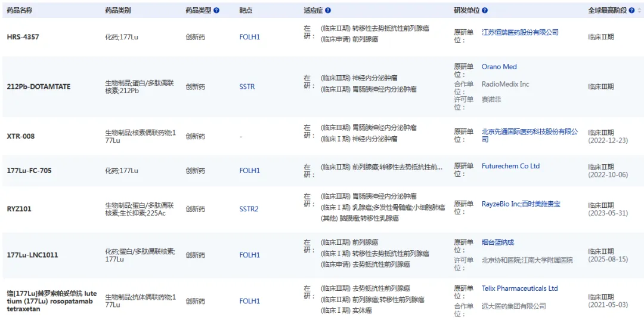This screenshot has height=323, width=644.
Task: Open Telix Pharmaceuticals Ltd link
Action: (519, 288)
